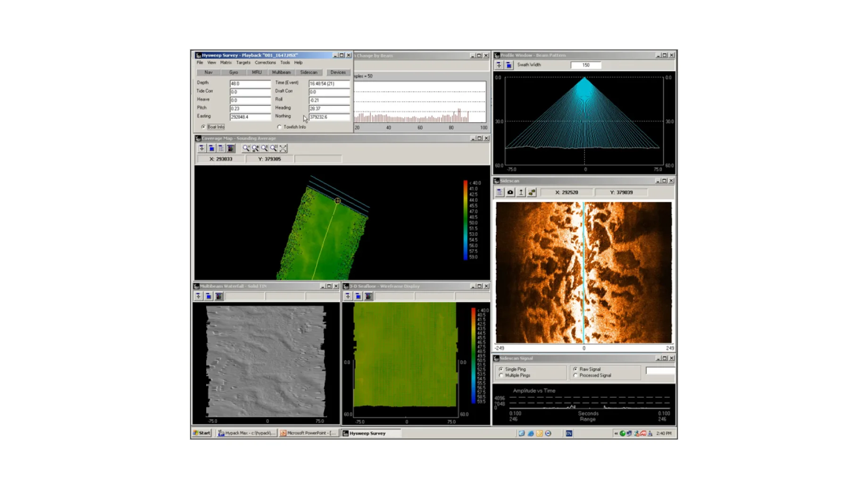This screenshot has height=489, width=868.
Task: Open the Corrections menu
Action: 265,63
